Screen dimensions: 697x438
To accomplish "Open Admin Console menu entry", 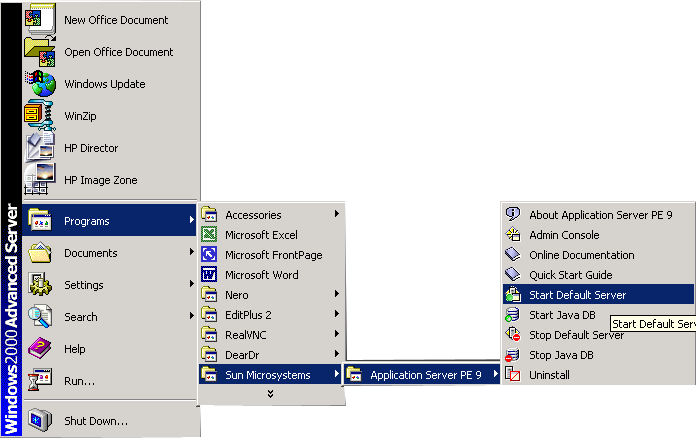I will (564, 235).
